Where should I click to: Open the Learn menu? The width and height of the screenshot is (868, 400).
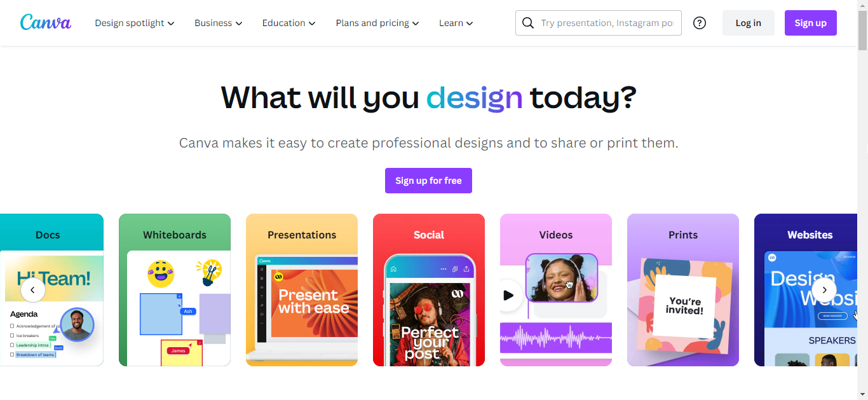point(456,23)
